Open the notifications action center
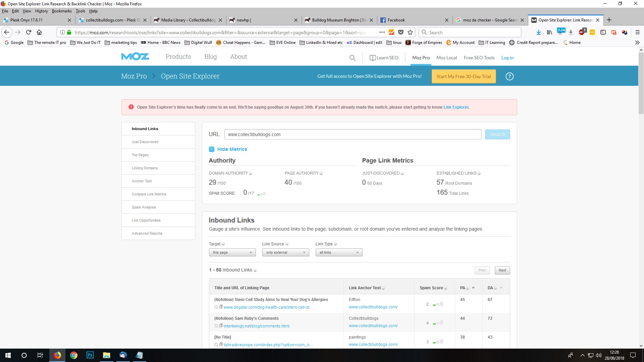The height and width of the screenshot is (362, 644). click(x=633, y=355)
